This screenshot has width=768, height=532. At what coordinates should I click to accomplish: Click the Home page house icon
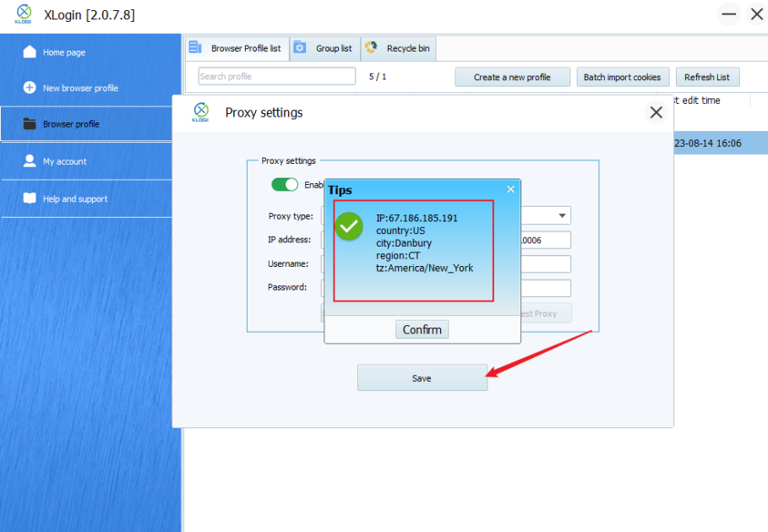tap(30, 52)
